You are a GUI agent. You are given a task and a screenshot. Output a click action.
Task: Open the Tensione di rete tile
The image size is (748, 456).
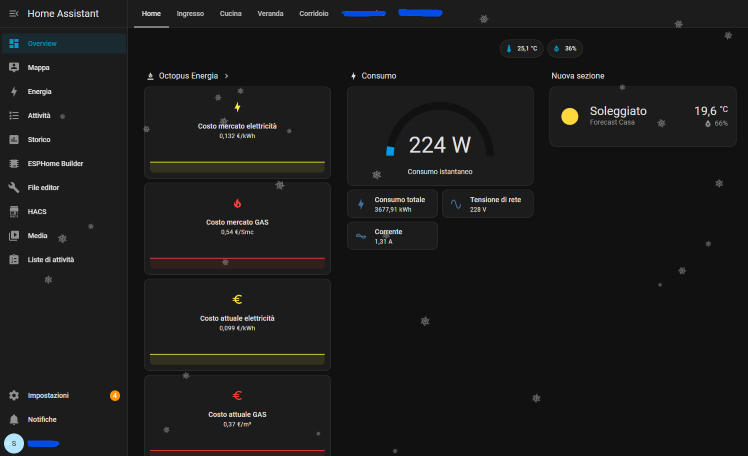click(x=488, y=204)
